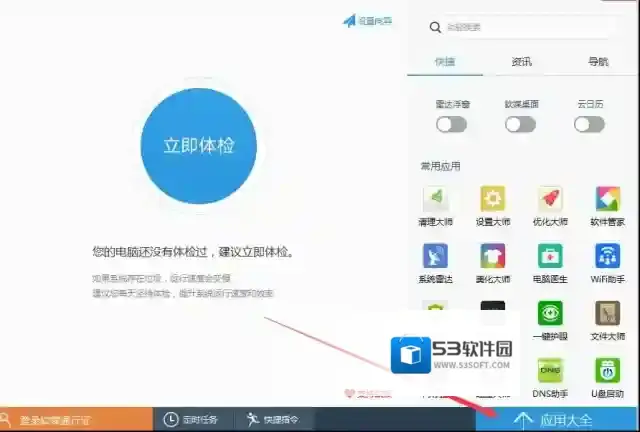Start the 立即体检 checkup

pos(199,146)
